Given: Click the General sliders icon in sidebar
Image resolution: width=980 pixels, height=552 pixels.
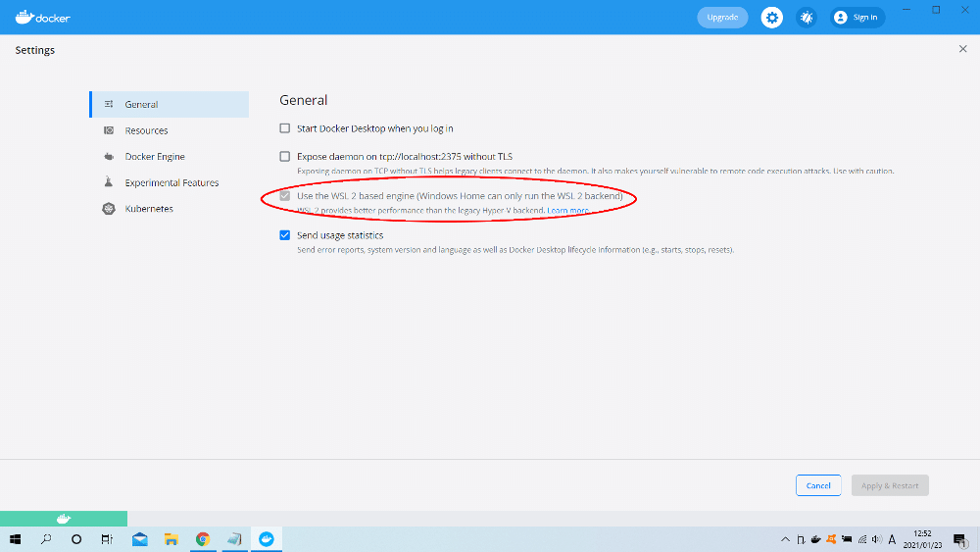Looking at the screenshot, I should click(x=109, y=104).
